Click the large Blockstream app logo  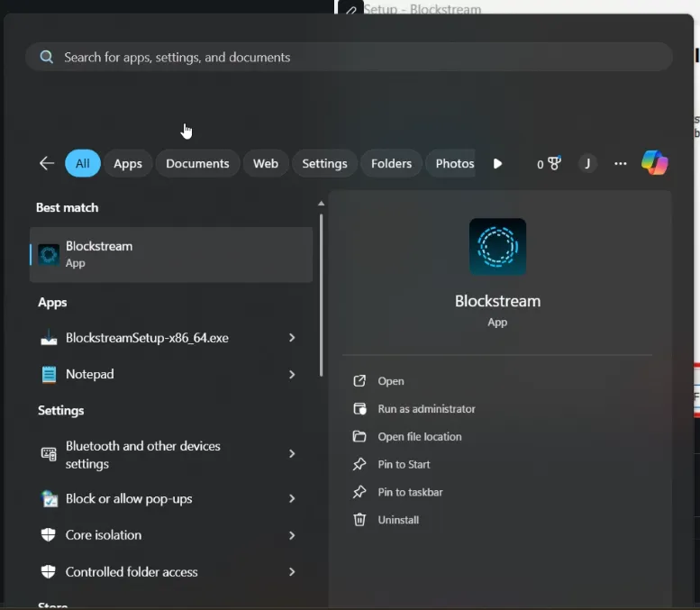tap(497, 247)
